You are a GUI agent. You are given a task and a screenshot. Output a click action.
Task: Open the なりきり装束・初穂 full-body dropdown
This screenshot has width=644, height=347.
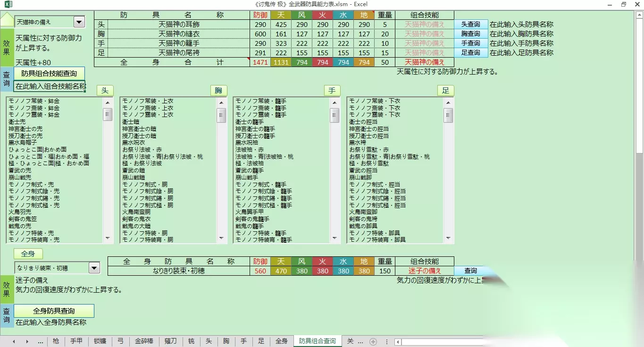point(94,268)
